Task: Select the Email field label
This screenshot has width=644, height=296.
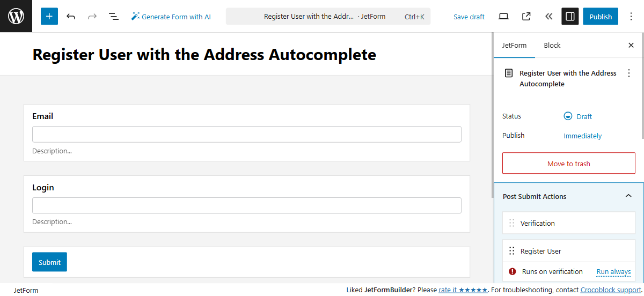Action: click(x=42, y=116)
